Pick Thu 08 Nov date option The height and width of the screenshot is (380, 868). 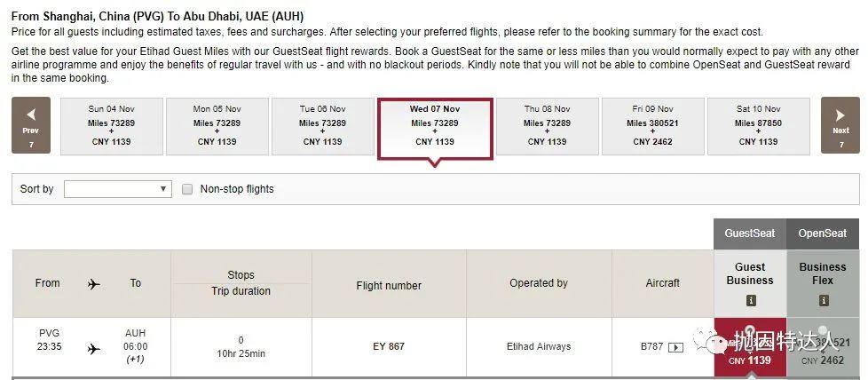546,126
